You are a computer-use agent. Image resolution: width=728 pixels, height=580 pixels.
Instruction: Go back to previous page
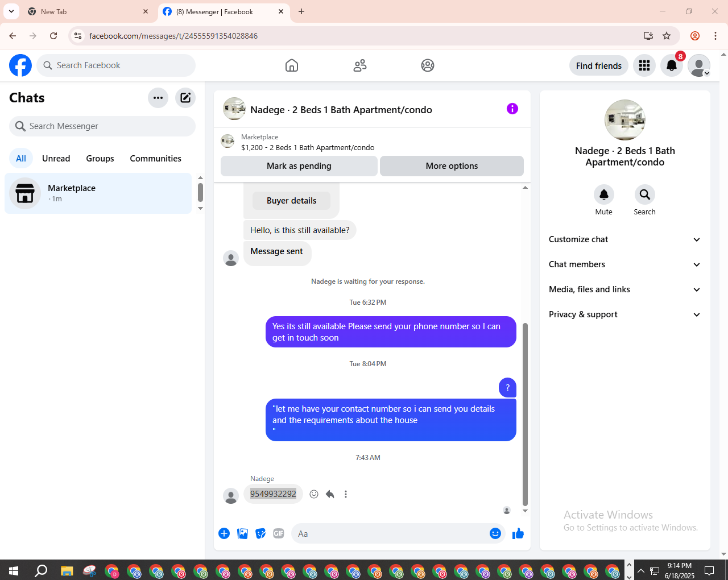click(x=13, y=36)
